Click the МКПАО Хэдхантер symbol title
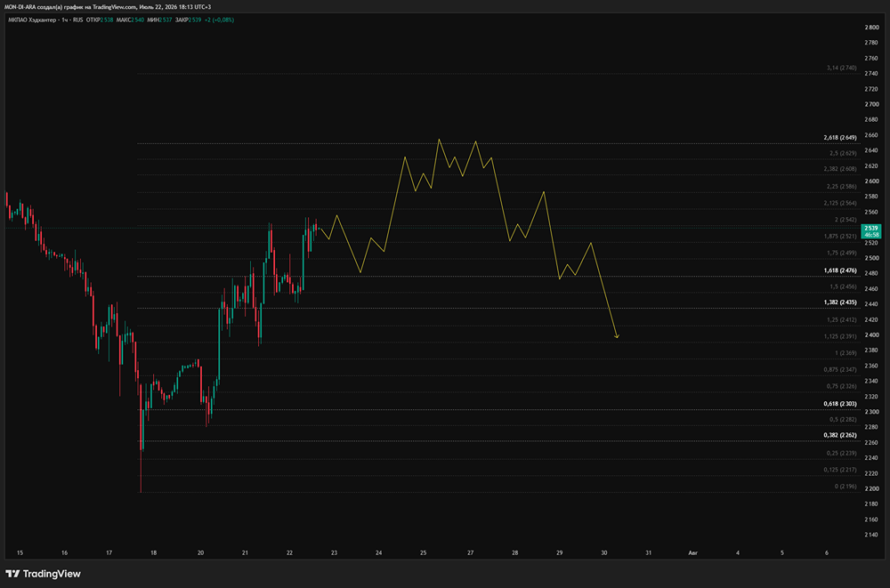The image size is (890, 588). (x=34, y=20)
